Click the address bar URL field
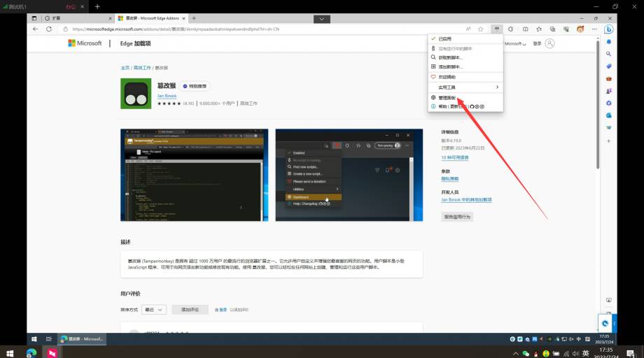Viewport: 644px width, 358px height. (263, 29)
